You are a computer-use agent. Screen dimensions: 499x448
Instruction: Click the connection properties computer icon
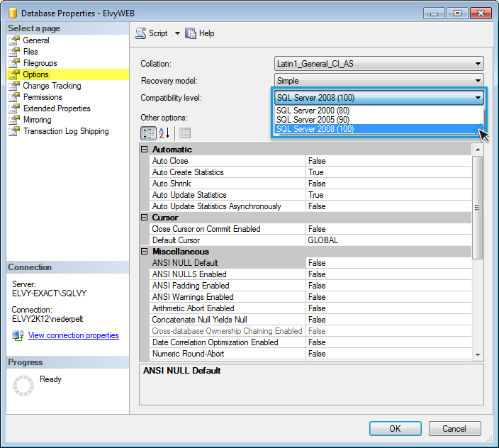coord(18,335)
